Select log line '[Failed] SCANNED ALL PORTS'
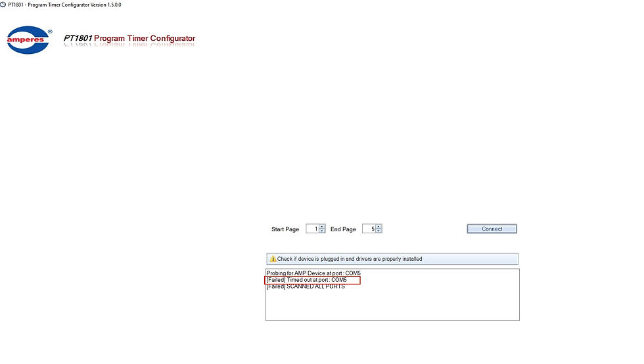The width and height of the screenshot is (644, 364). (306, 286)
